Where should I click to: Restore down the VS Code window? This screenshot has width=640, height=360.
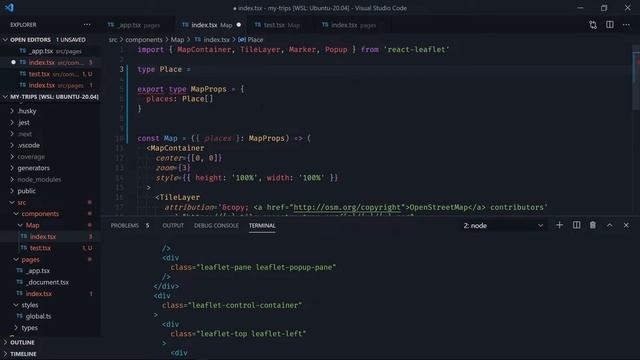coord(604,8)
